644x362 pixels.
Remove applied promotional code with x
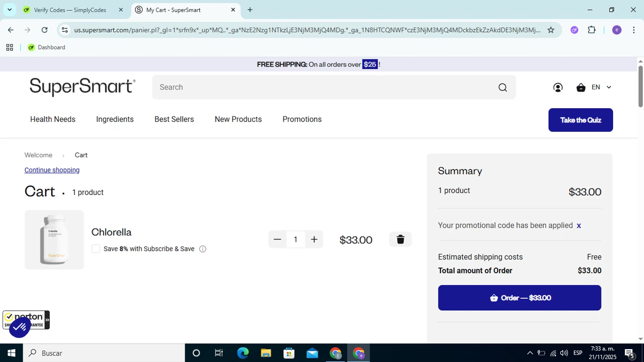[579, 226]
